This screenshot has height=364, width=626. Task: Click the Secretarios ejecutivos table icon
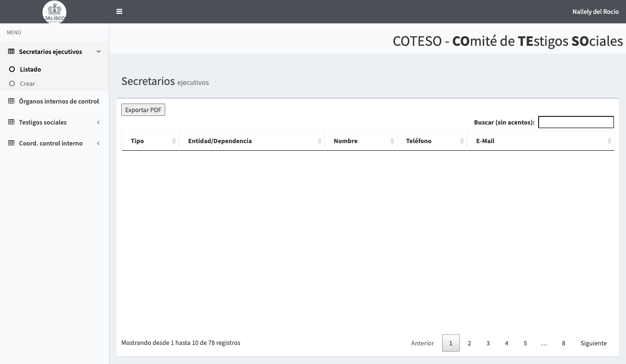11,52
